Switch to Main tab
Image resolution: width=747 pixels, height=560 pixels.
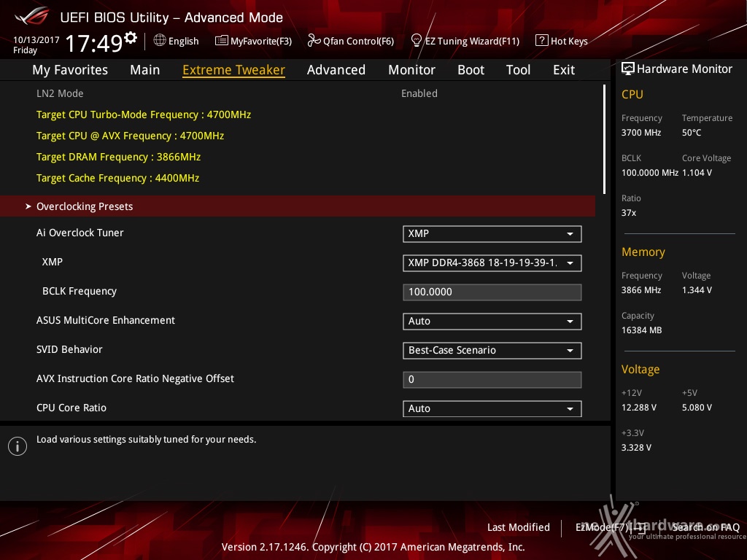coord(145,70)
